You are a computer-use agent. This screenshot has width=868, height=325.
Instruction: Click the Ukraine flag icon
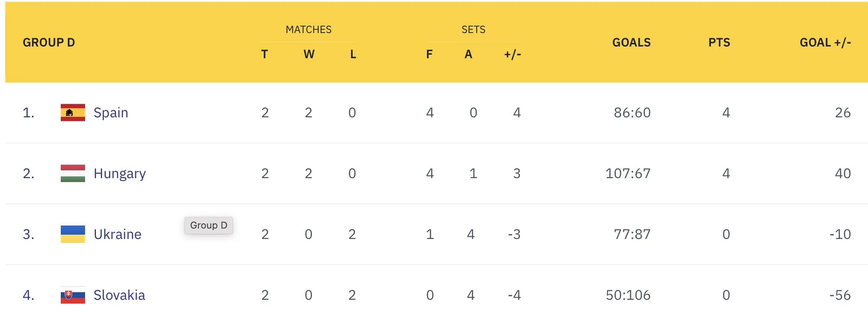pos(72,234)
